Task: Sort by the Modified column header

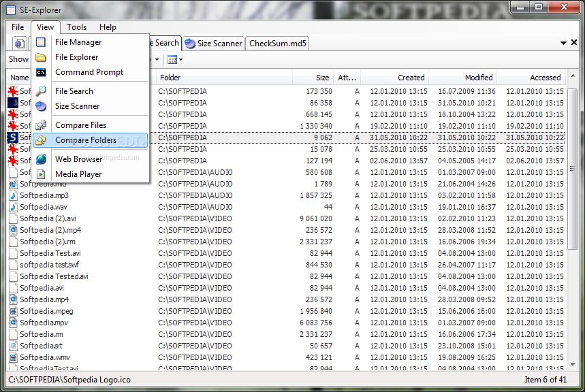Action: 462,78
